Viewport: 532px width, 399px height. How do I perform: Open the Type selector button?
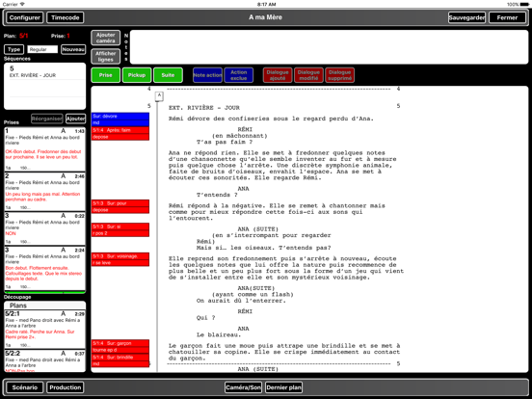[13, 49]
